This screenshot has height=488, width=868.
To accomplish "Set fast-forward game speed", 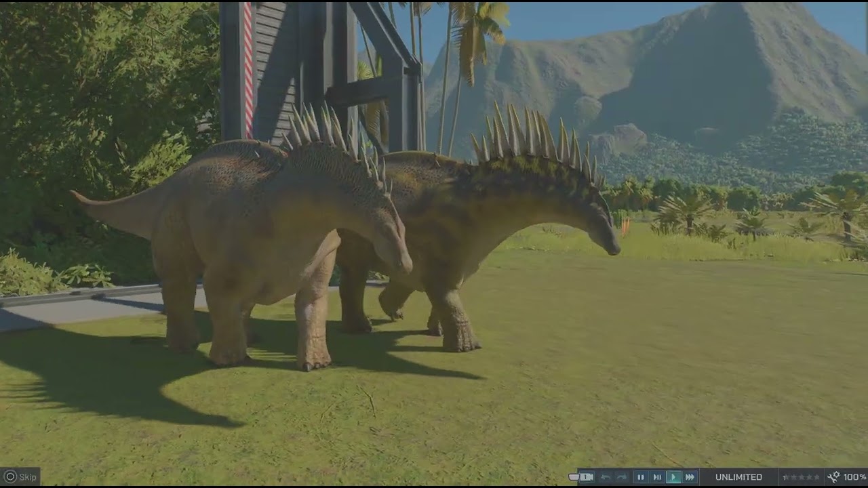I will coord(690,477).
